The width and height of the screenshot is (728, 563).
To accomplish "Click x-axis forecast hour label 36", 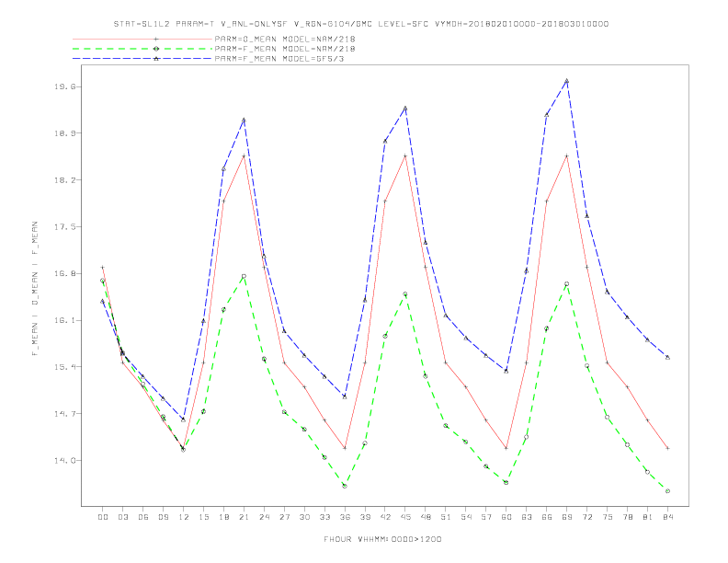I will pyautogui.click(x=345, y=517).
